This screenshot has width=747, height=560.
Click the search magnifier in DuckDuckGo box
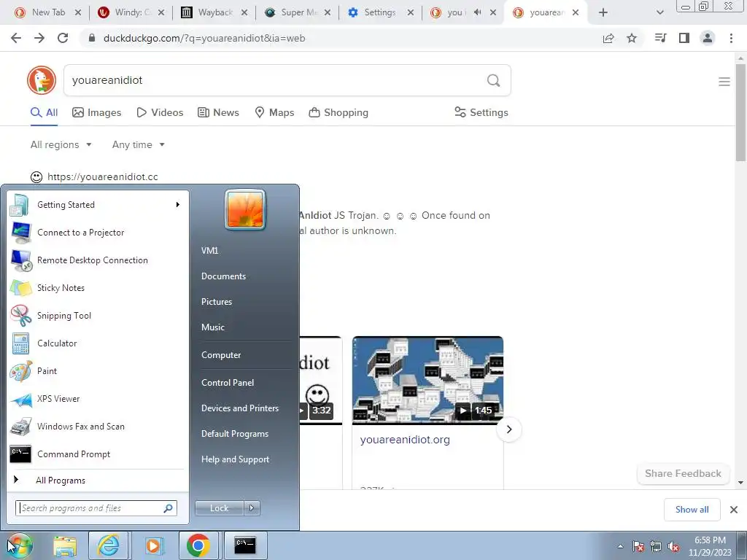(494, 80)
